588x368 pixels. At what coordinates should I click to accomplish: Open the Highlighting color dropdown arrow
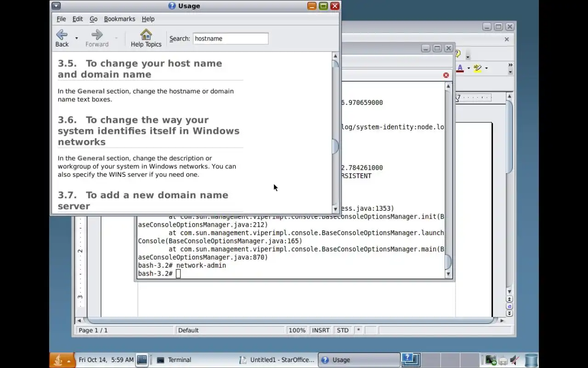click(x=486, y=68)
